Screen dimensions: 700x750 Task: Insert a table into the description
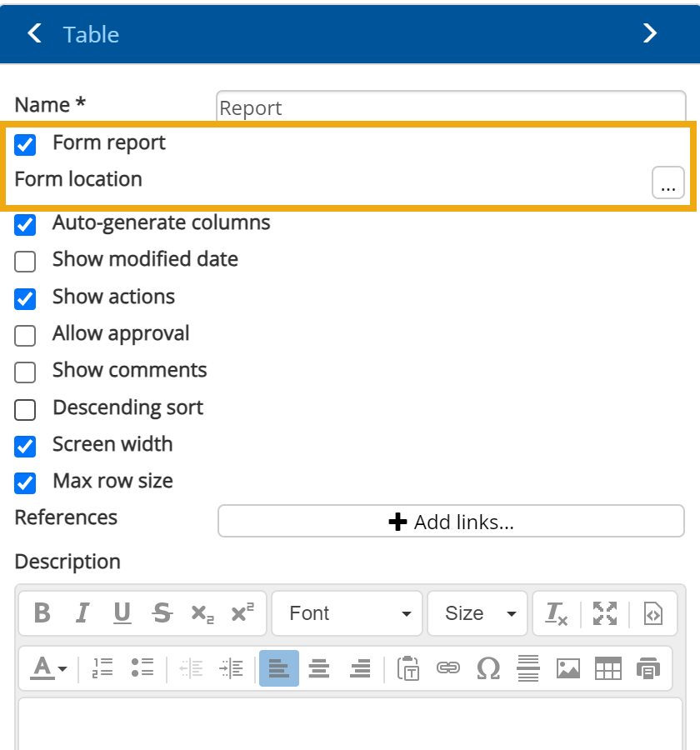[607, 667]
